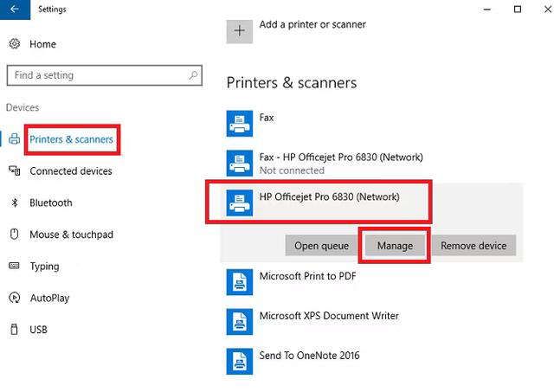Image resolution: width=554 pixels, height=392 pixels.
Task: Open the Printers & scanners section
Action: [71, 139]
